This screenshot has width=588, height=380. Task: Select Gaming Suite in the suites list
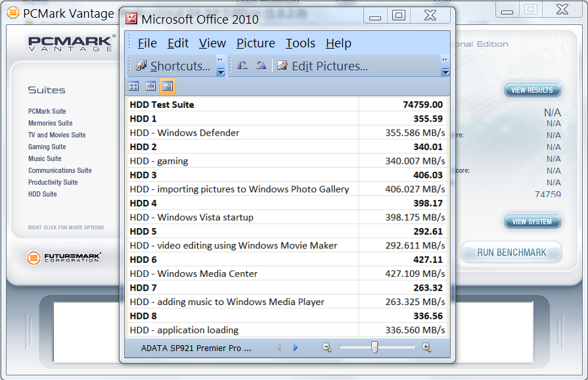pyautogui.click(x=47, y=147)
